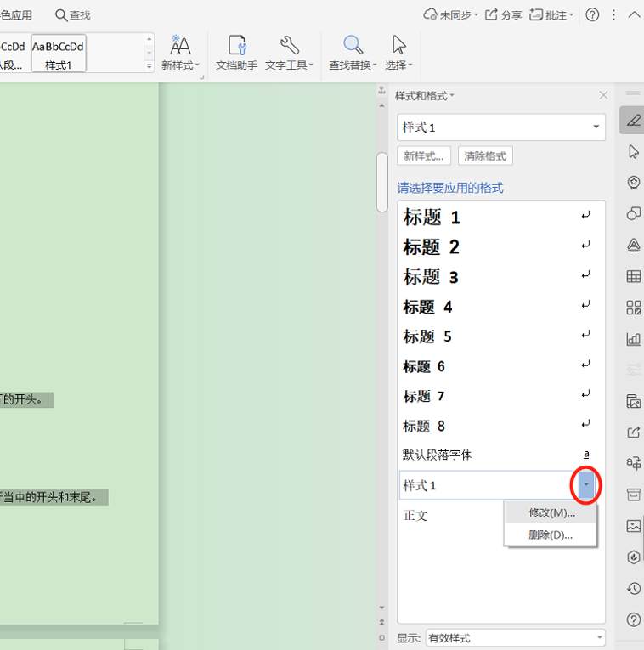Select the 样式1 thumbnail in ribbon gallery
The image size is (644, 650).
pyautogui.click(x=59, y=53)
